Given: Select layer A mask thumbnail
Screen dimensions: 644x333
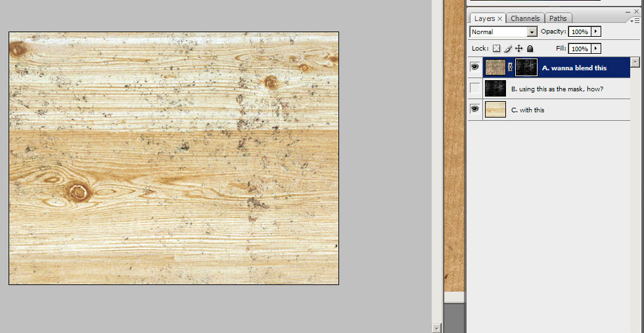Looking at the screenshot, I should [526, 68].
